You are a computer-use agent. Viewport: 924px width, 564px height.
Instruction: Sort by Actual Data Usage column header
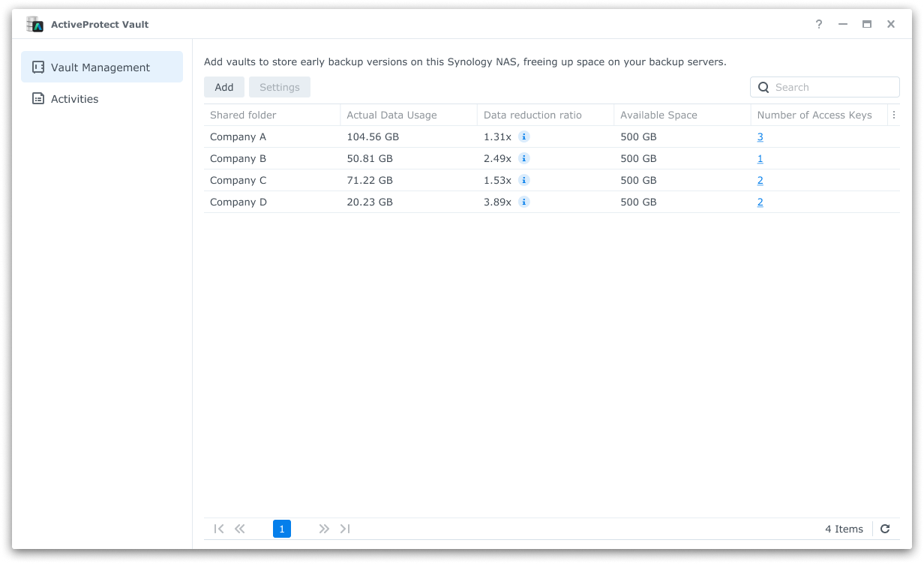(391, 115)
